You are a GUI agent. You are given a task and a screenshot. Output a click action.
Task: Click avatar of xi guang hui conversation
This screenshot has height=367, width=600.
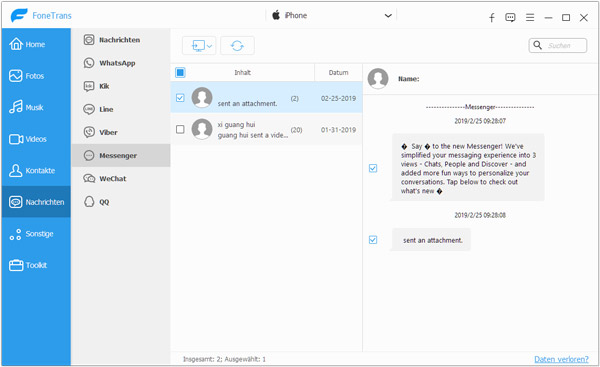pyautogui.click(x=202, y=129)
